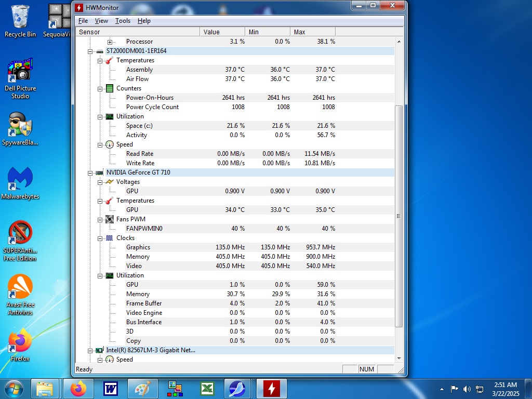Click the Value column header
The image size is (532, 399).
tap(222, 32)
